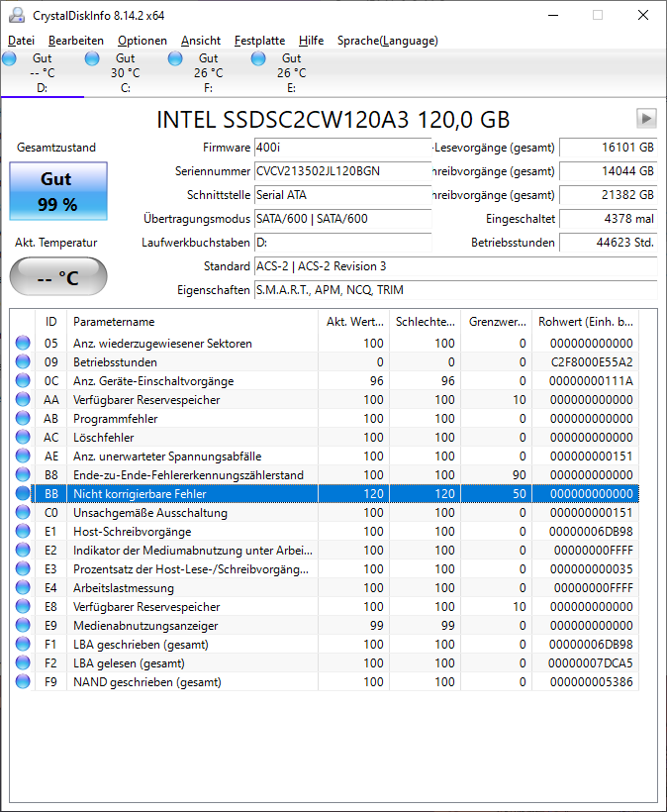
Task: Click the Lesevorgänge value 16101 GB
Action: point(608,148)
